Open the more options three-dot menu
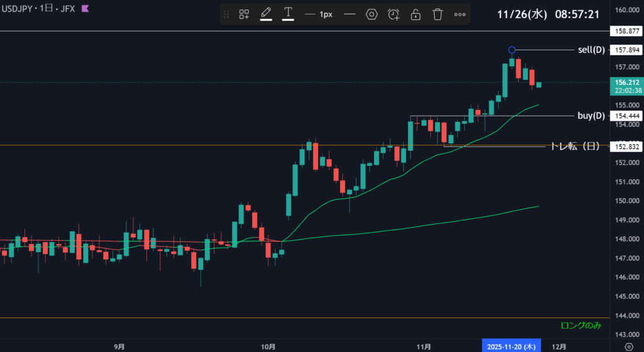The height and width of the screenshot is (352, 644). (x=460, y=14)
